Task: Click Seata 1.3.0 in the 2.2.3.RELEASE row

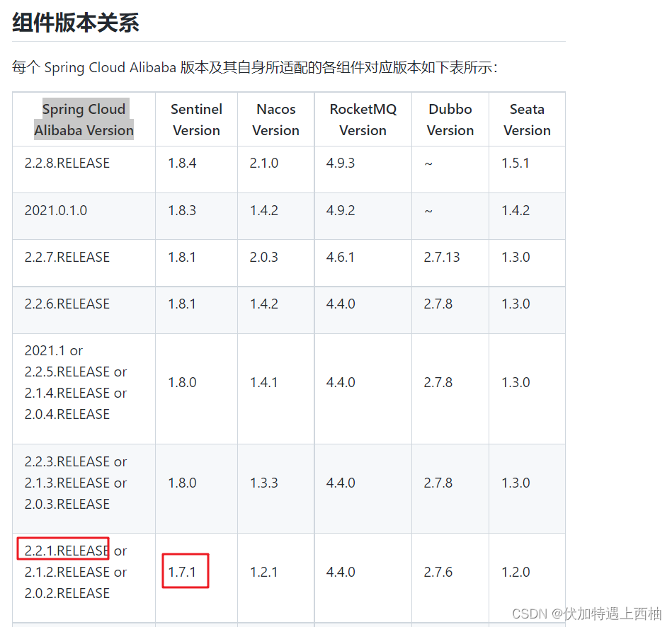Action: coord(516,483)
